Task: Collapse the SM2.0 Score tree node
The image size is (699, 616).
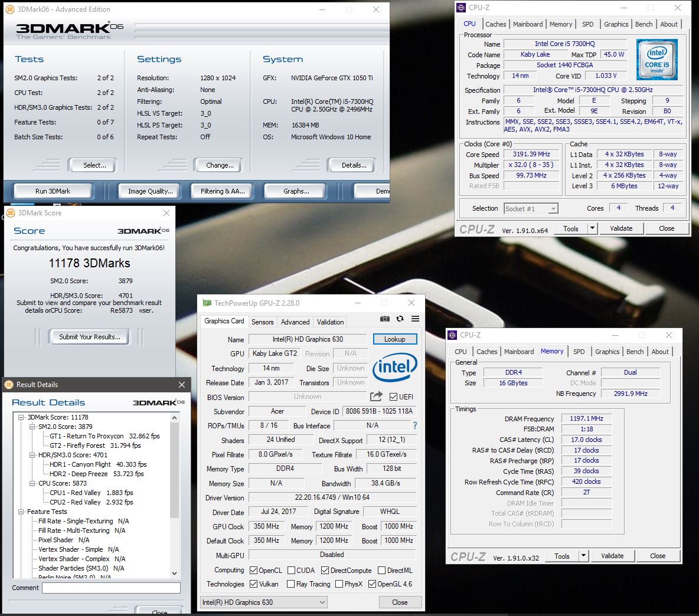Action: click(32, 427)
